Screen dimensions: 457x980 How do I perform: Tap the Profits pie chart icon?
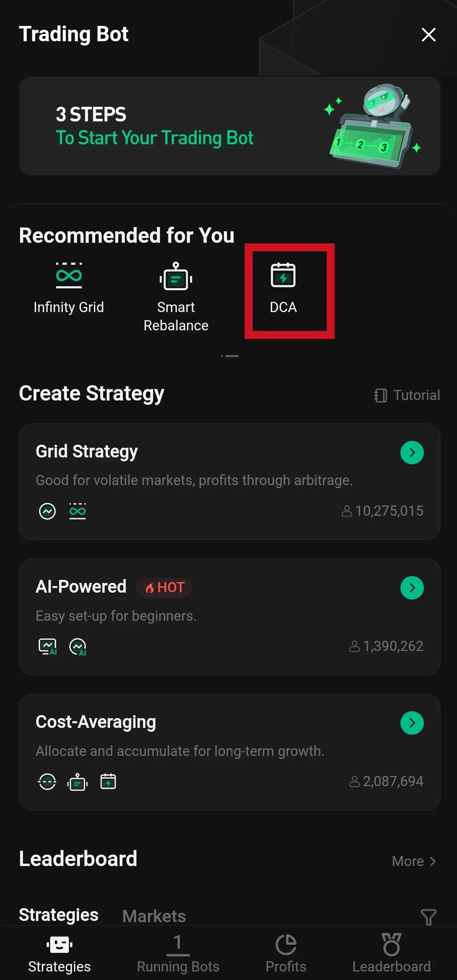(286, 945)
